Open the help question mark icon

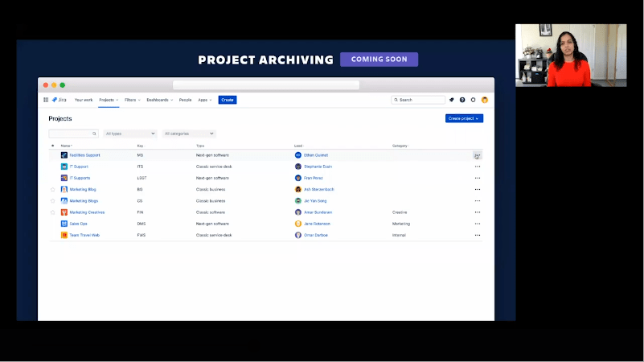462,100
